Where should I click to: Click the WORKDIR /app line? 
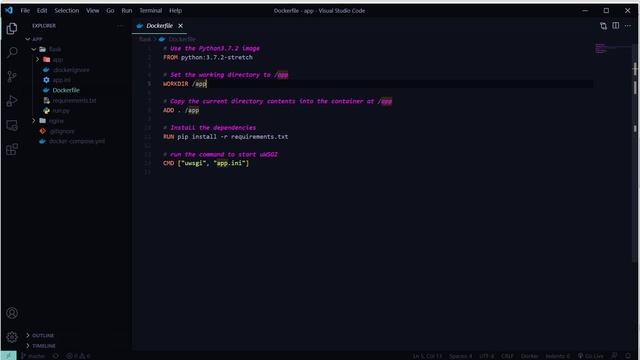(x=185, y=84)
